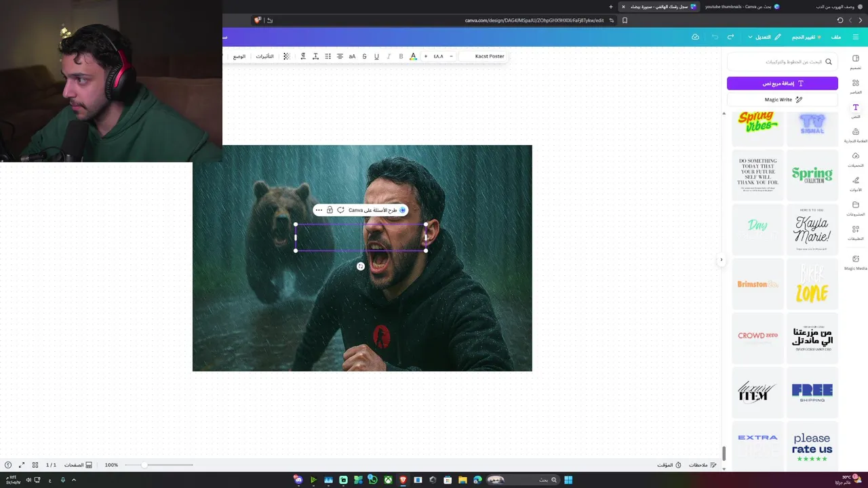Click the lock icon in floating toolbar
The width and height of the screenshot is (868, 488).
[x=330, y=210]
